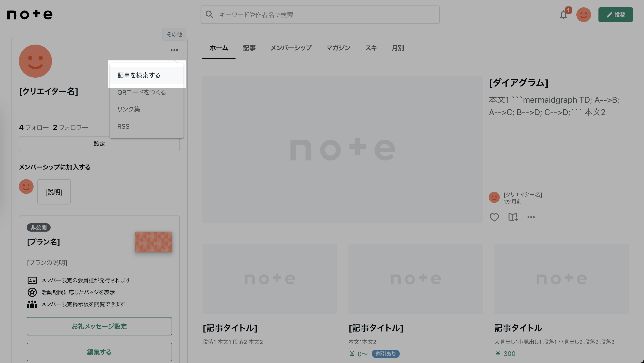Click author name under ダイアグラム article
Screen dimensions: 644x363
click(523, 195)
